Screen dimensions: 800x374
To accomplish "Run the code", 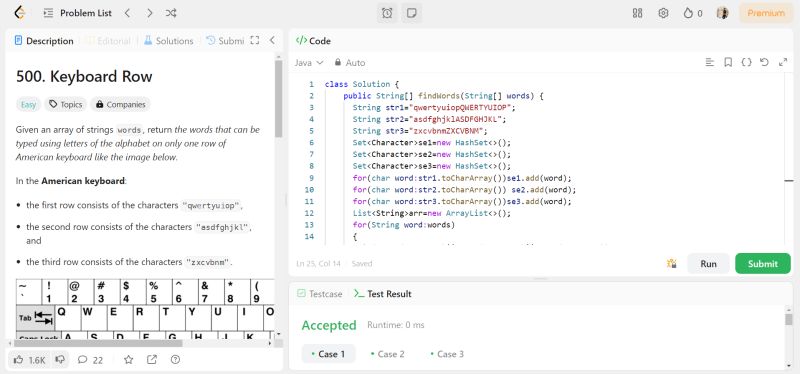I will click(x=708, y=264).
